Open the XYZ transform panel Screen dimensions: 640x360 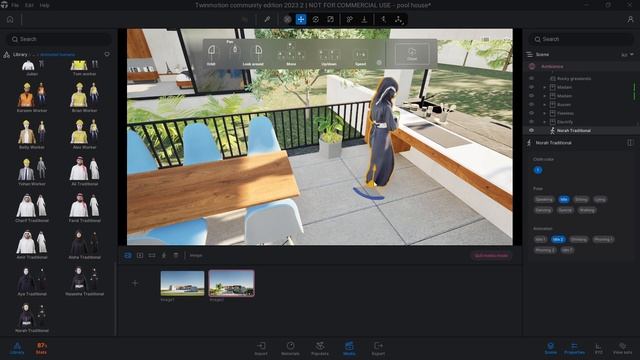pos(598,348)
